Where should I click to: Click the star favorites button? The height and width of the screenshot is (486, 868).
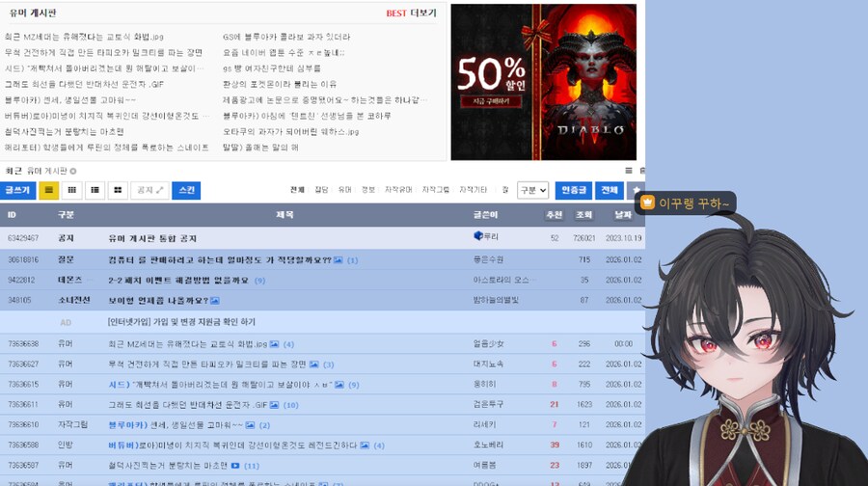click(637, 190)
